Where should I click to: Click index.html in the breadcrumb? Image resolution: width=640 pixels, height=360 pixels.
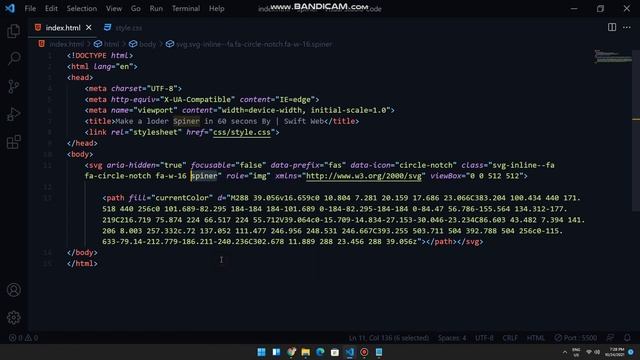tap(66, 44)
